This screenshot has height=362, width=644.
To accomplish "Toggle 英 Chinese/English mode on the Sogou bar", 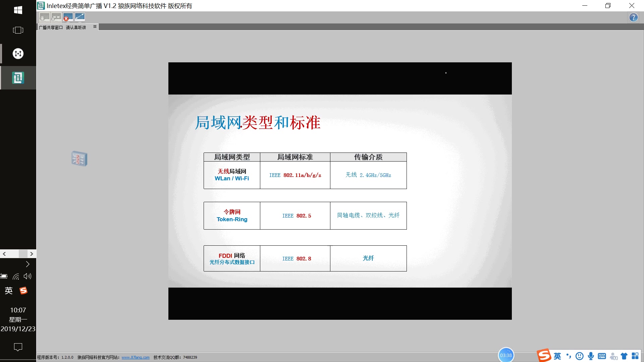I will point(557,356).
